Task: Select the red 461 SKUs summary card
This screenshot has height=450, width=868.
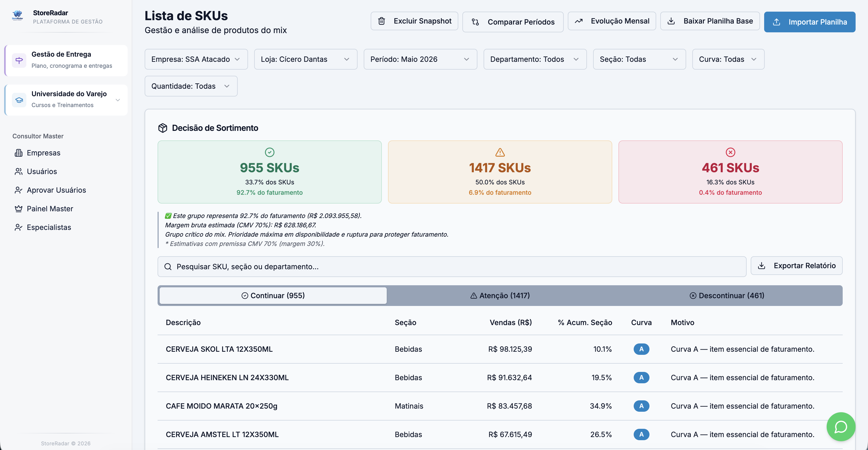Action: click(731, 172)
